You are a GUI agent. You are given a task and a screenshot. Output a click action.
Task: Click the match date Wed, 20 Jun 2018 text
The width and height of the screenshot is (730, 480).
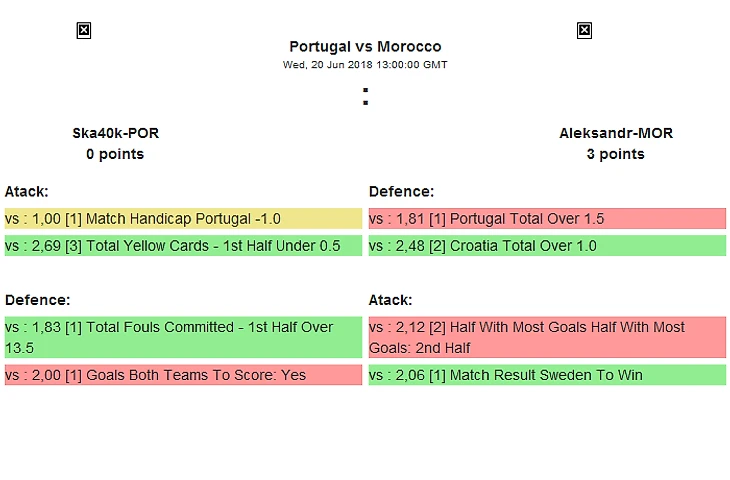365,65
